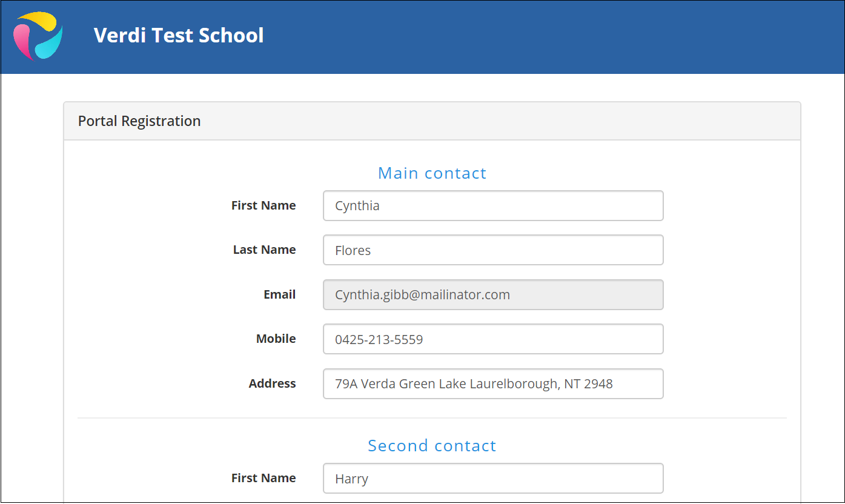Click the empty white area inside the registration panel

(727, 273)
